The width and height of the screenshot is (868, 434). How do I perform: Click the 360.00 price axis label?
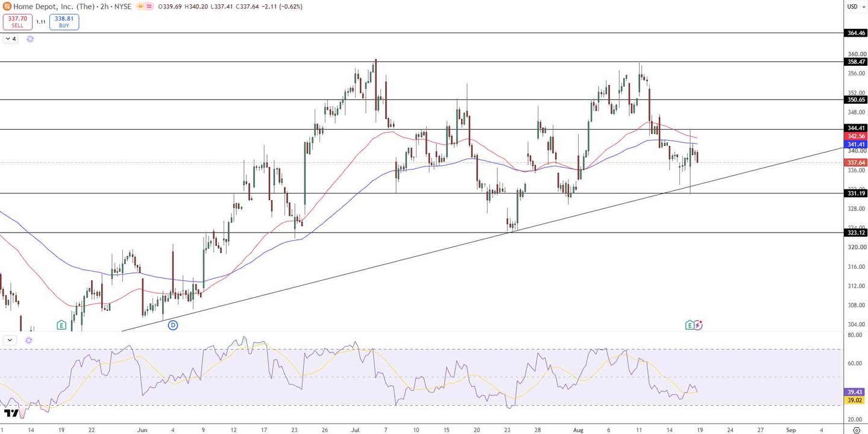(x=857, y=54)
